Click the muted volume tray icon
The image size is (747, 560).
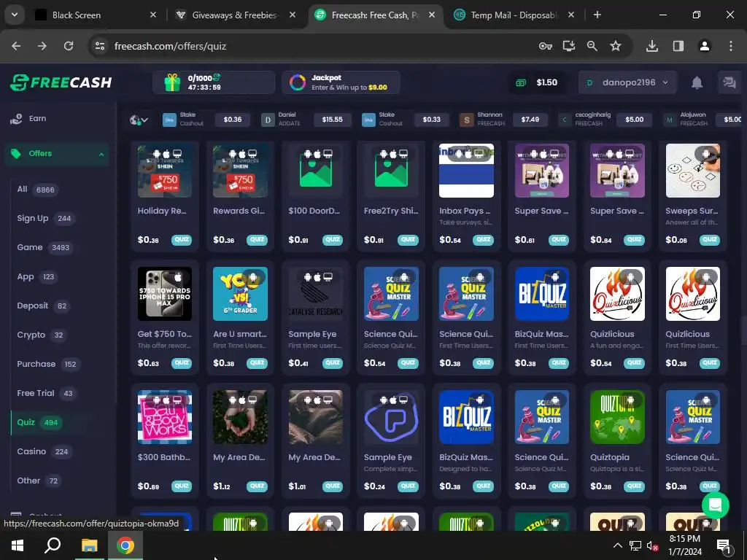click(653, 545)
